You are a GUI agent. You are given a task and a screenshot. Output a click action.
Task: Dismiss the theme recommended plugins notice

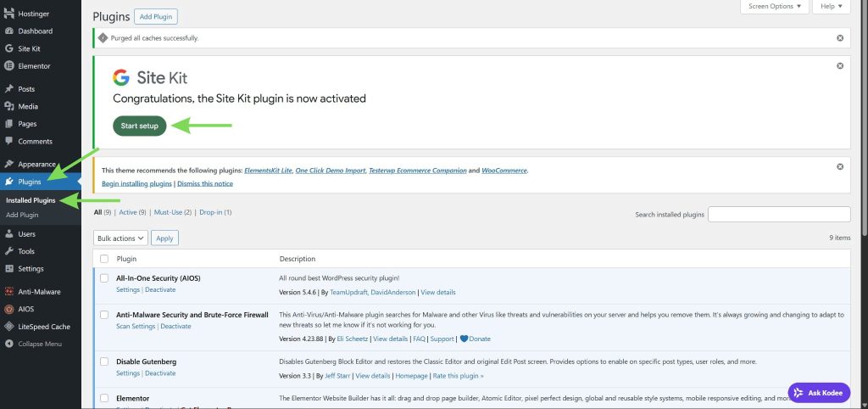coord(840,167)
